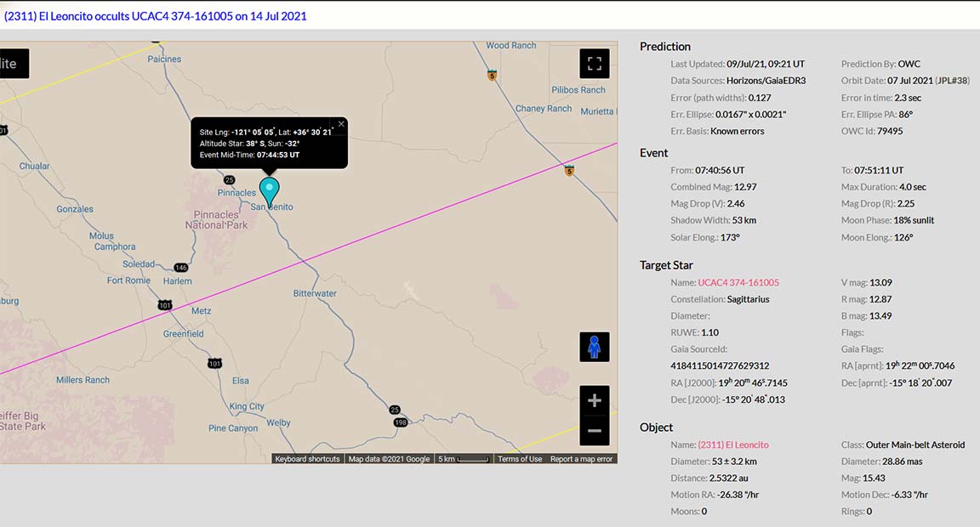Click the Pinnacles National Park label
Viewport: 980px width, 527px height.
tap(216, 220)
